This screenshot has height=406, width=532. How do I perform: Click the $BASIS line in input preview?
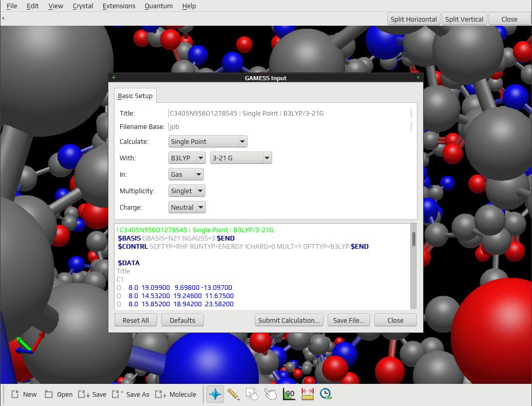(x=176, y=238)
